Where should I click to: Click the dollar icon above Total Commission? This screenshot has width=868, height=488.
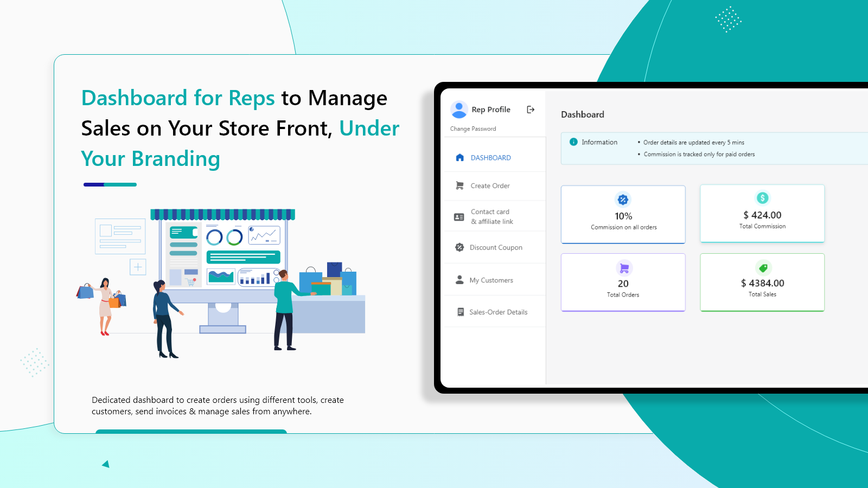tap(762, 198)
